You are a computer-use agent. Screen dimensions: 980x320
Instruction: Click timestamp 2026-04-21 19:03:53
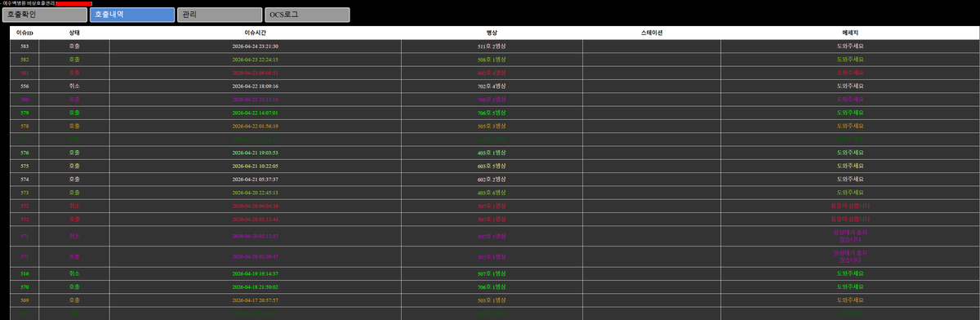pos(256,153)
